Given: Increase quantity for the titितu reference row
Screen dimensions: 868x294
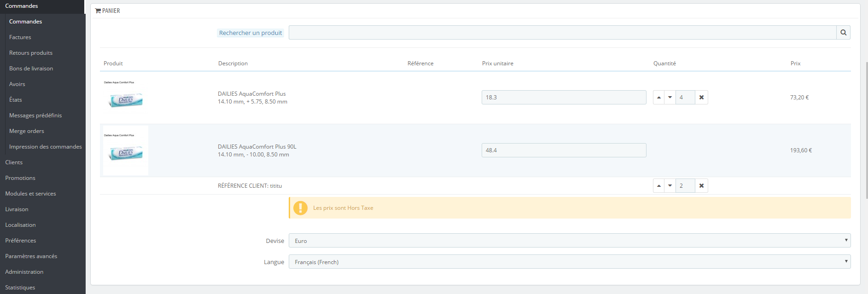Looking at the screenshot, I should pos(659,186).
